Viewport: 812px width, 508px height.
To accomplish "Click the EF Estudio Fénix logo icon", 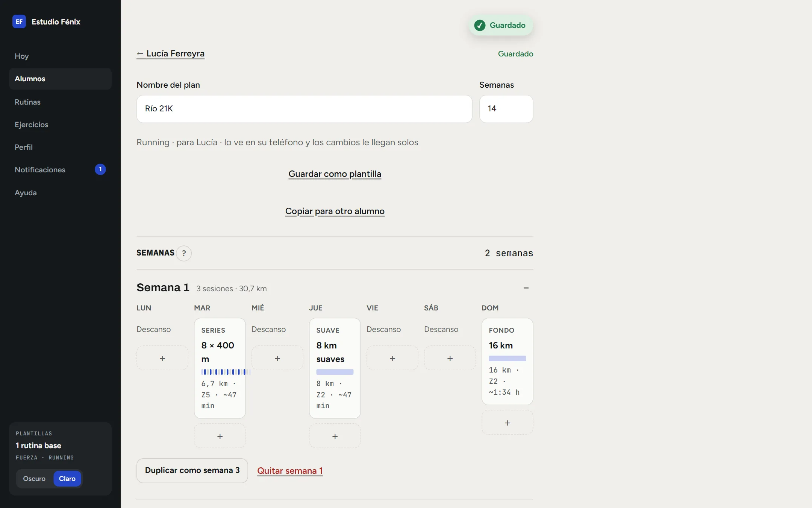I will pos(19,21).
